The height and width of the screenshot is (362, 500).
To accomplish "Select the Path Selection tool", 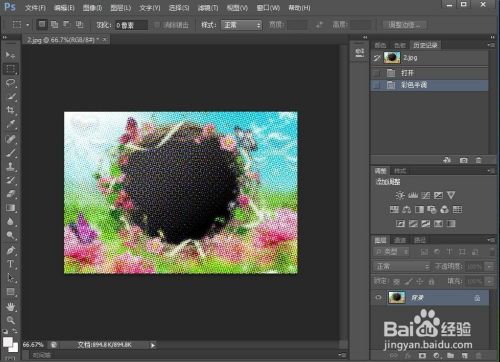I will coord(10,278).
